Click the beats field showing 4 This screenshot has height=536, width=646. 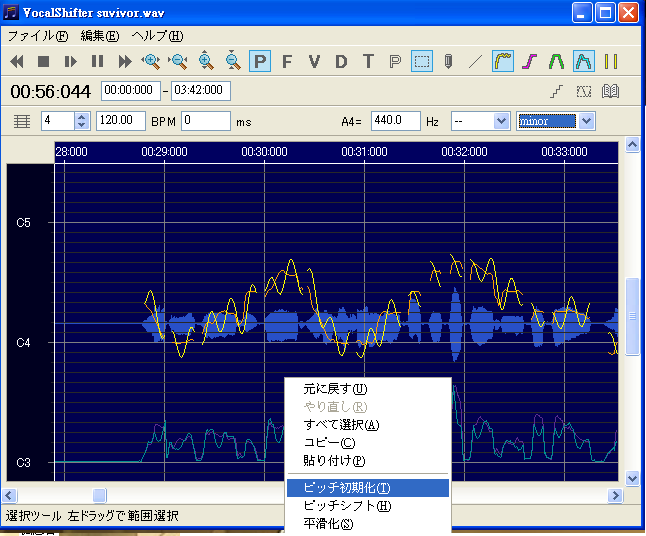tap(58, 121)
